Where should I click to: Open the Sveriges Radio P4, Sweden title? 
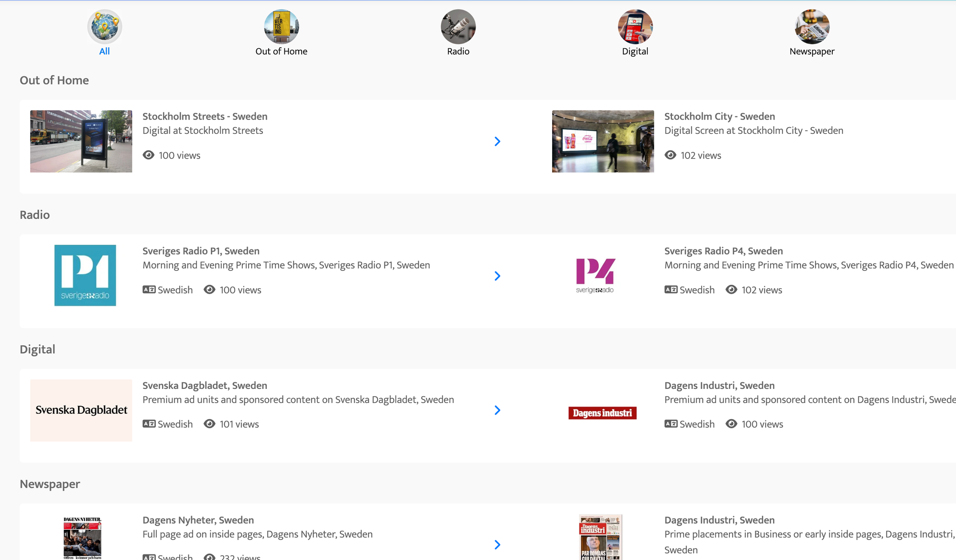click(724, 251)
